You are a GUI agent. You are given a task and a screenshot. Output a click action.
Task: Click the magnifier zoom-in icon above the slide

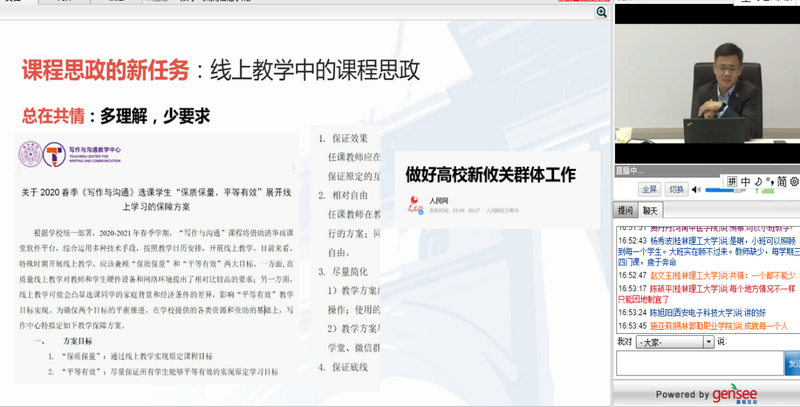(602, 12)
